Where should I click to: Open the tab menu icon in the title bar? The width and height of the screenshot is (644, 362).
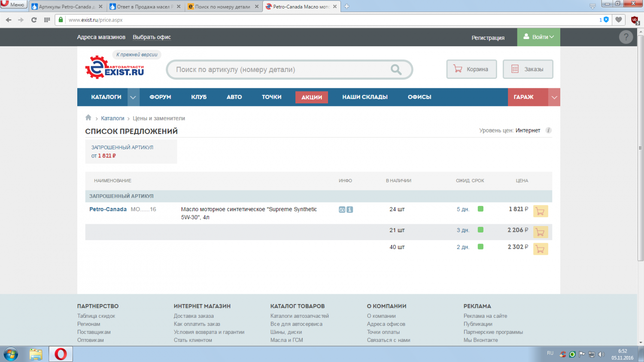[592, 6]
